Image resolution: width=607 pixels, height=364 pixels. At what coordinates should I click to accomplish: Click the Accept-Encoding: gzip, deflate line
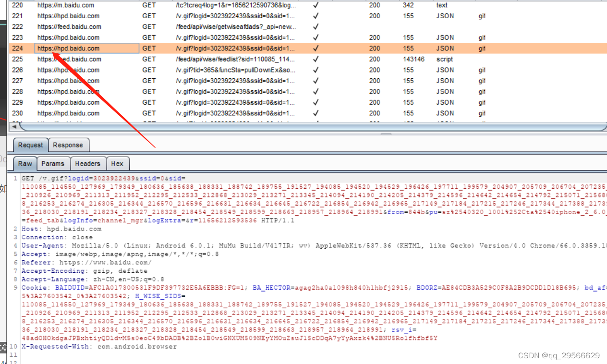click(x=85, y=271)
